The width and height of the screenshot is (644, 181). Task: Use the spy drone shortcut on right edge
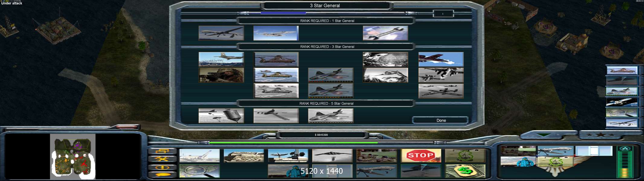[622, 123]
